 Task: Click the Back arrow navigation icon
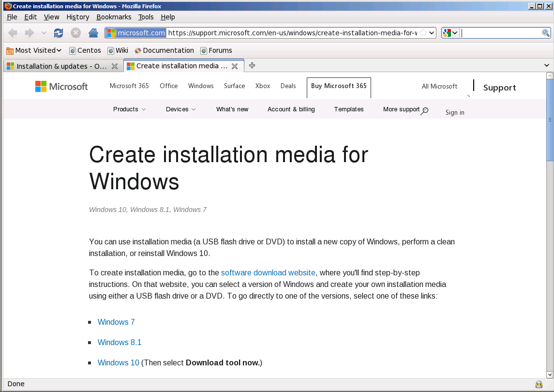13,33
